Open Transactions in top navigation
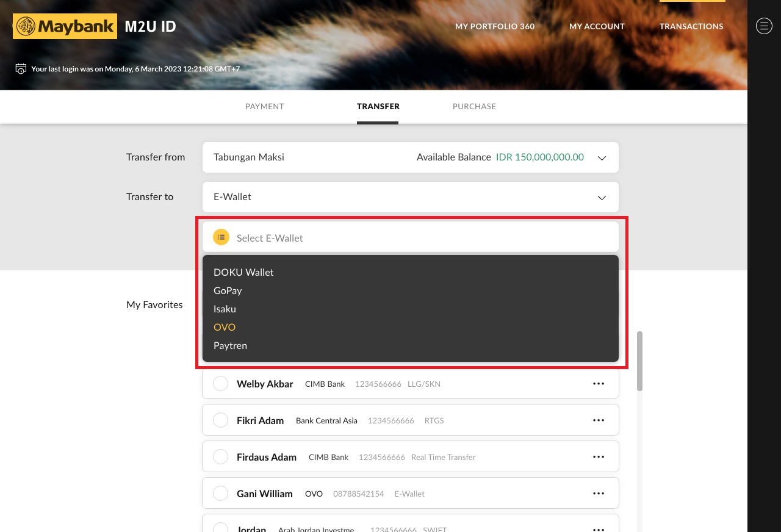Screen dimensions: 781x532 691,26
